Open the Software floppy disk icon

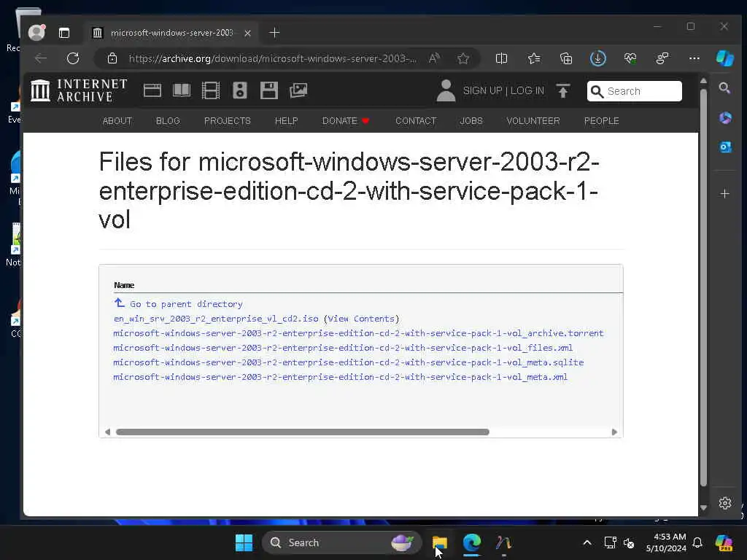click(269, 90)
